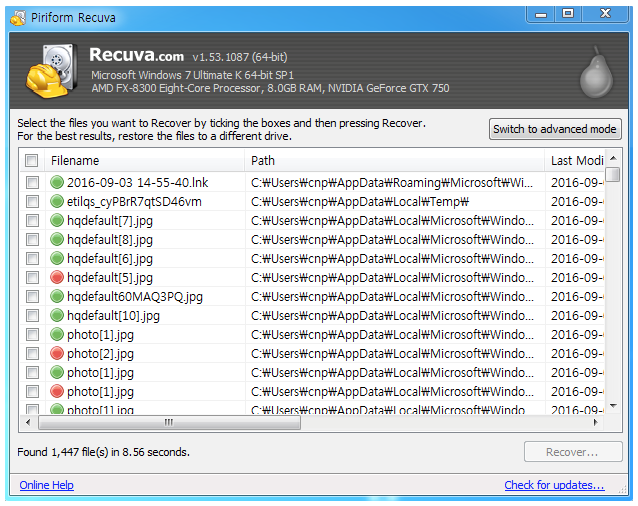Click the date cell of hqdefault[8].jpg
Viewport: 638px width, 506px height.
577,240
